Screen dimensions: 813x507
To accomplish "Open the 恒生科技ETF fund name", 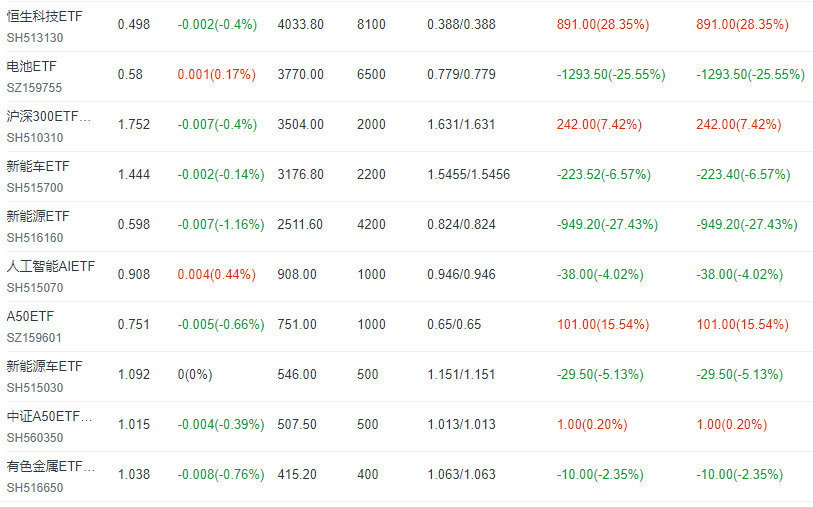I will 45,17.
